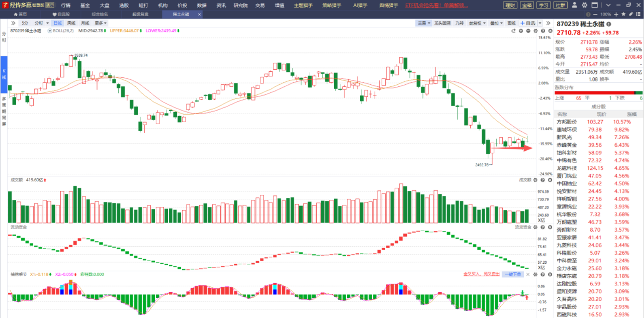The width and height of the screenshot is (644, 318).
Task: Zoom in main chart with plus circle icon
Action: pyautogui.click(x=521, y=31)
